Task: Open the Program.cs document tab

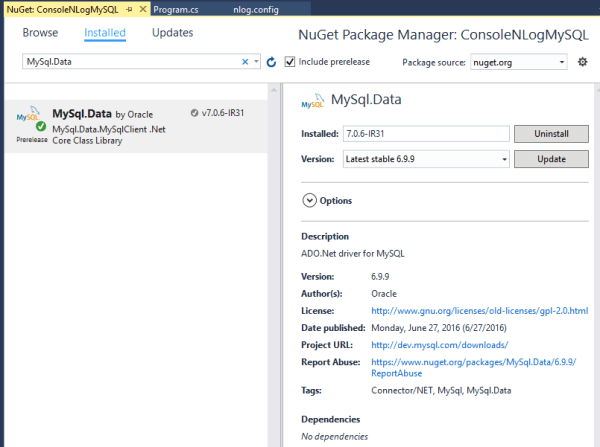Action: click(176, 10)
